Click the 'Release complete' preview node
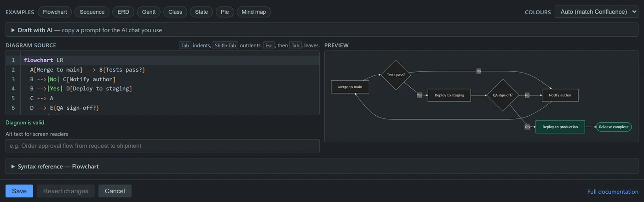Screen dimensions: 644x202 (614, 127)
